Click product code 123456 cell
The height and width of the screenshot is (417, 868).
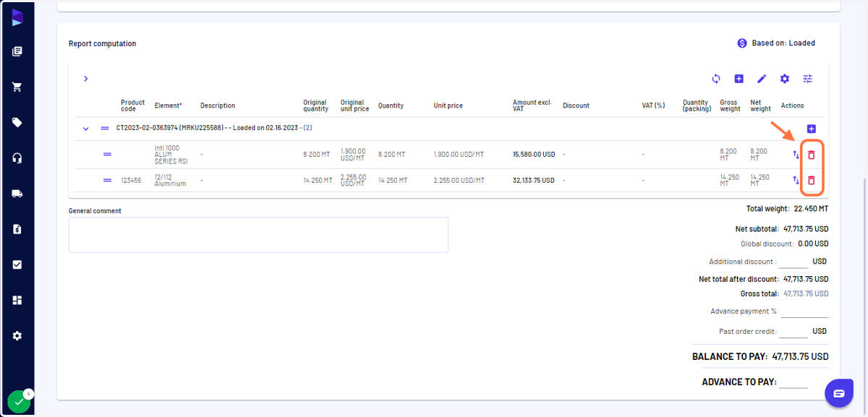click(x=132, y=180)
